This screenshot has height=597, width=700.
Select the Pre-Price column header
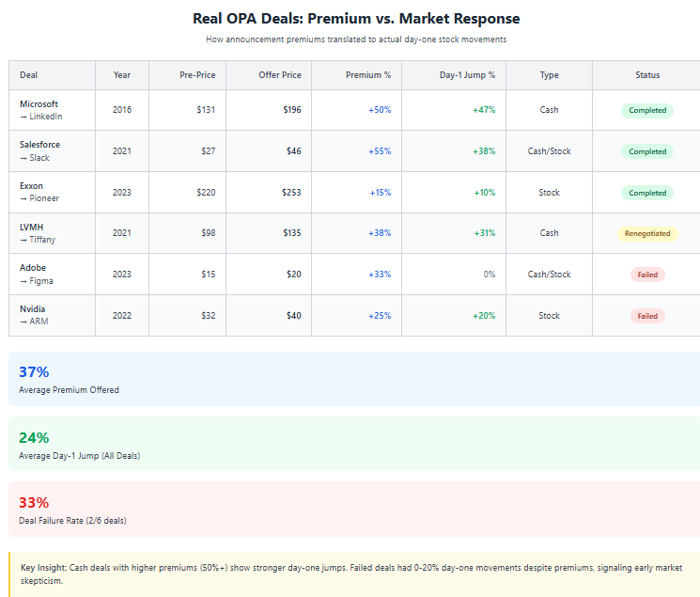[x=188, y=75]
